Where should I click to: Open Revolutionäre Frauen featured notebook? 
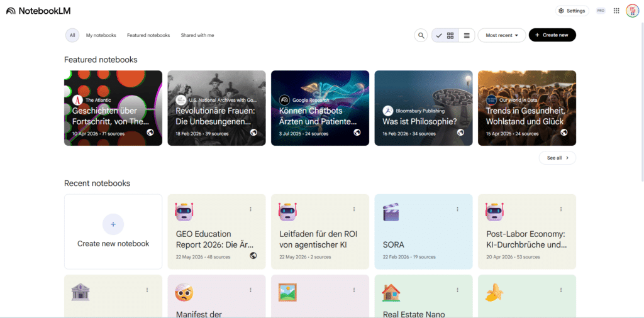(216, 108)
